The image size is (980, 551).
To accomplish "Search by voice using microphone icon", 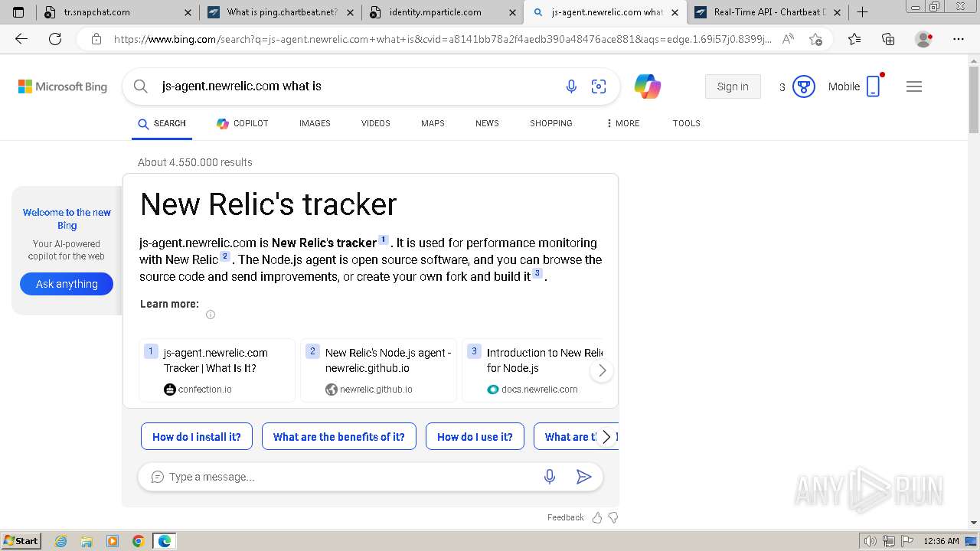I will tap(571, 86).
